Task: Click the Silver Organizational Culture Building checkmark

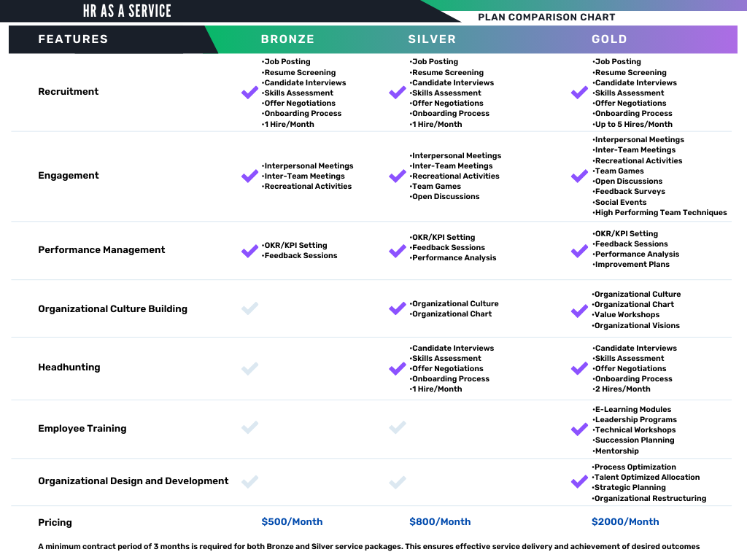Action: coord(398,308)
